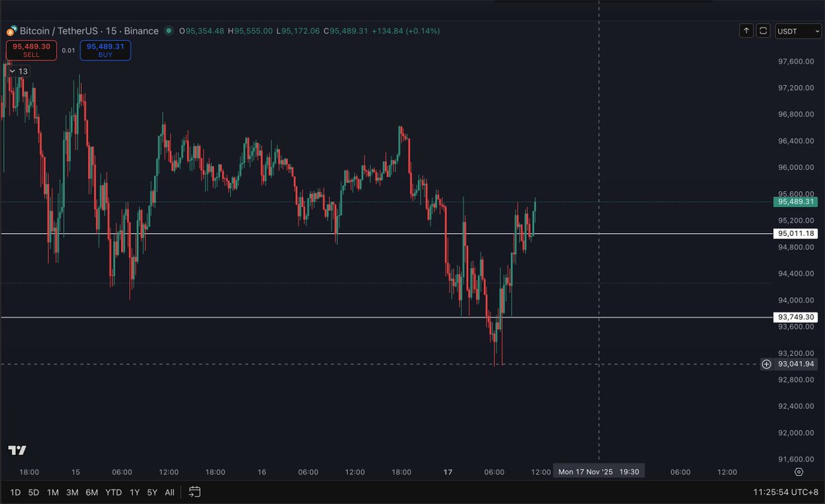The height and width of the screenshot is (504, 825).
Task: Click the 0.01 quantity field between SELL and BUY
Action: (x=68, y=50)
